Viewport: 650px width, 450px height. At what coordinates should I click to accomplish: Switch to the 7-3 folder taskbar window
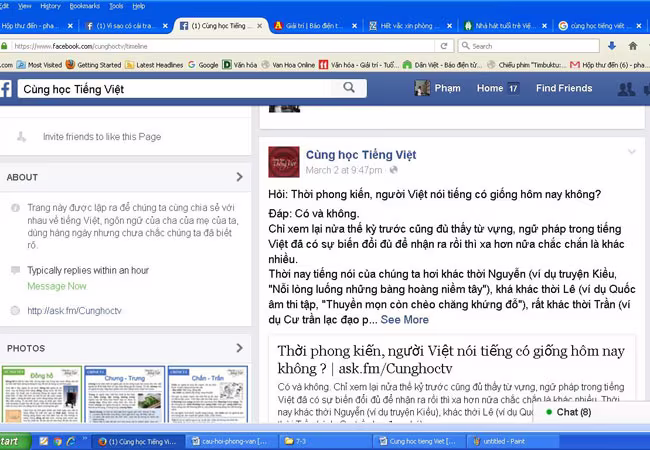click(x=325, y=441)
